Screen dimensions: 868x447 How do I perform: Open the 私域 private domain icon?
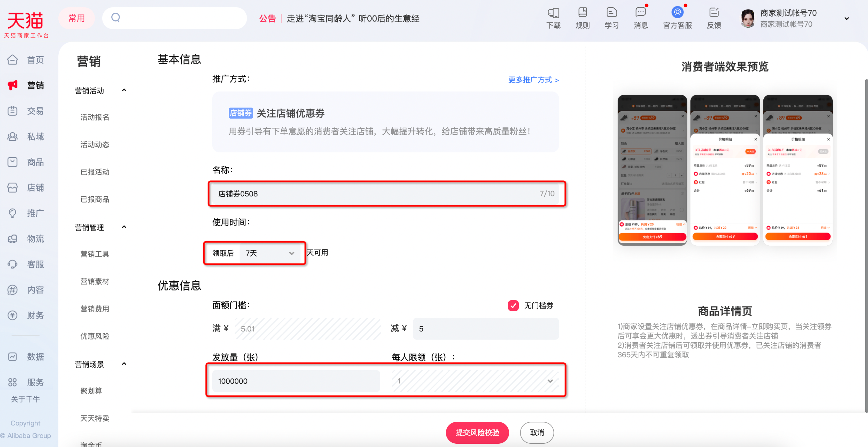(12, 136)
